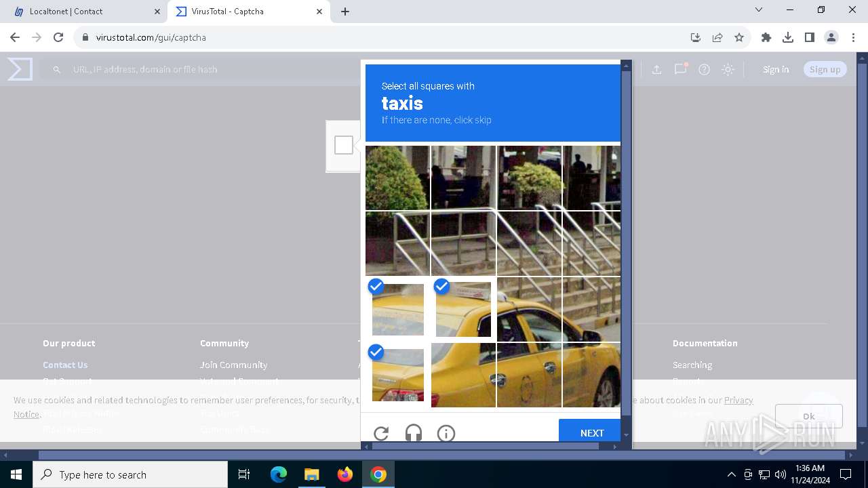
Task: Share this page icon
Action: click(x=717, y=37)
